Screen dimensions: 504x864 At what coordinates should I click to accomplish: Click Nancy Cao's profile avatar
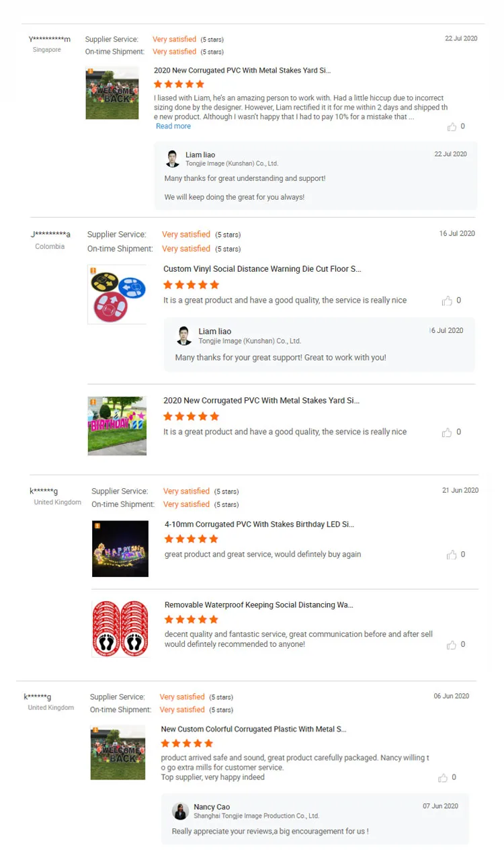pos(180,811)
